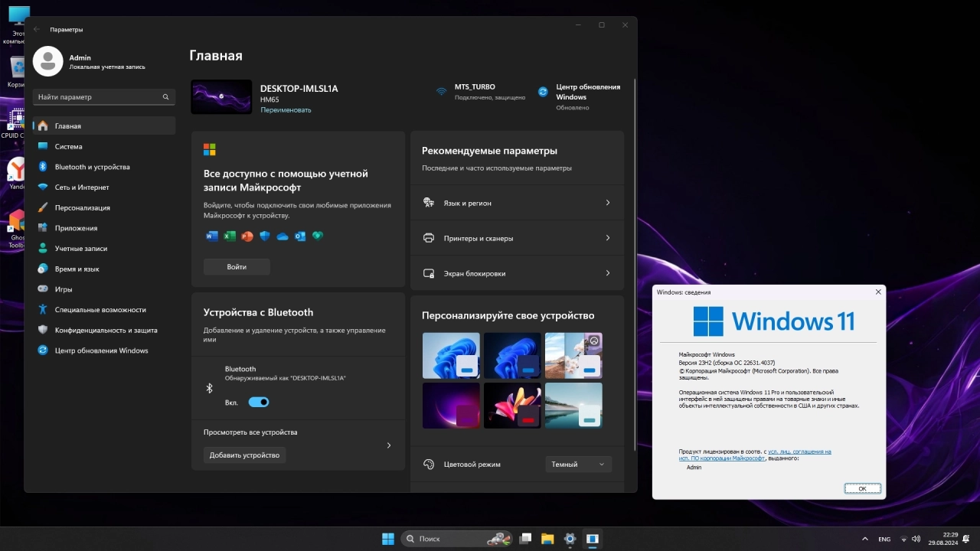Expand Просмотреть все устройства chevron

point(389,445)
